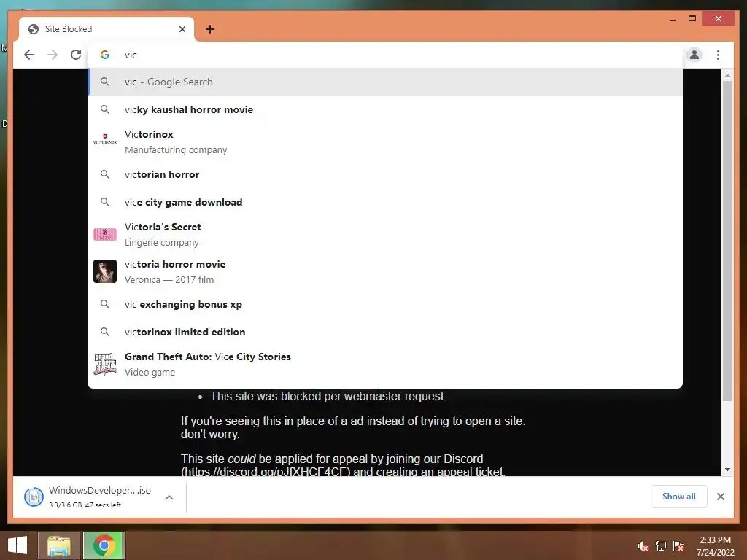Click the iso file download progress icon
This screenshot has width=747, height=560.
point(34,497)
